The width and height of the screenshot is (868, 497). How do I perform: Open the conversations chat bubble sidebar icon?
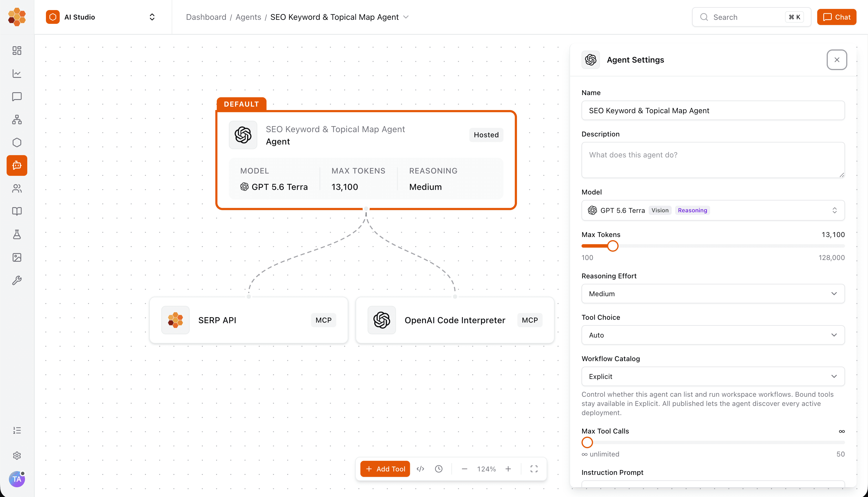(17, 97)
